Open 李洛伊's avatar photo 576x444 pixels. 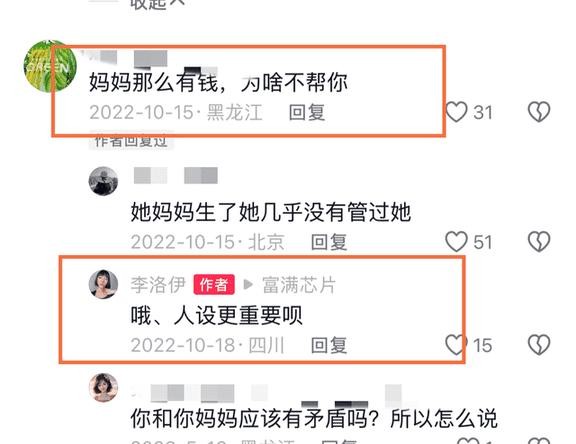pyautogui.click(x=104, y=284)
